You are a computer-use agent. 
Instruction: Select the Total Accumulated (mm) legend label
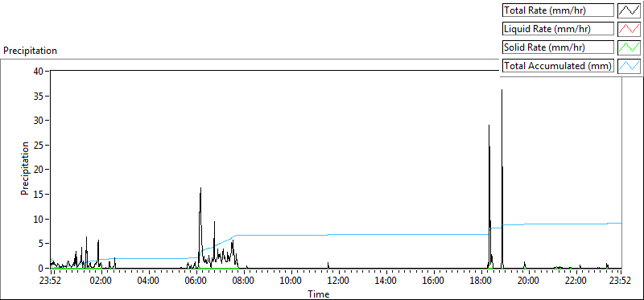coord(558,66)
